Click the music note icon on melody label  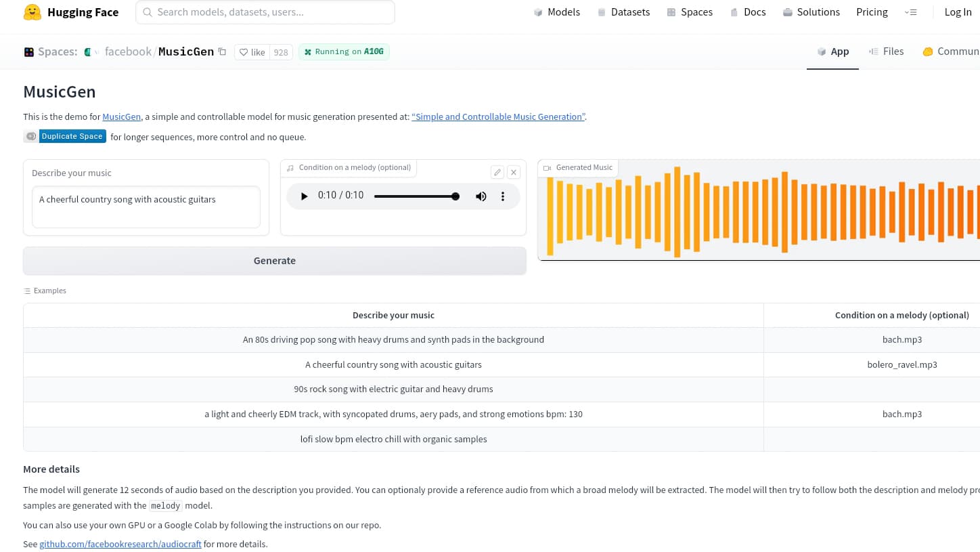coord(290,168)
